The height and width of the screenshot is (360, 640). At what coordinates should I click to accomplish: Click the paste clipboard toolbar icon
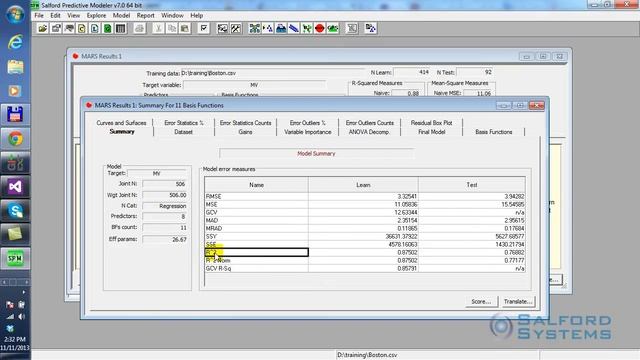tap(185, 28)
